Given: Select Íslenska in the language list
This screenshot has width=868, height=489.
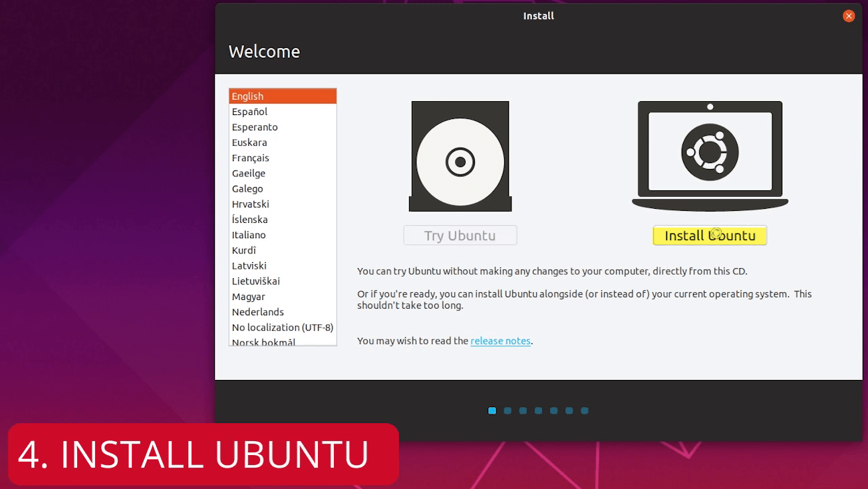Looking at the screenshot, I should (283, 220).
